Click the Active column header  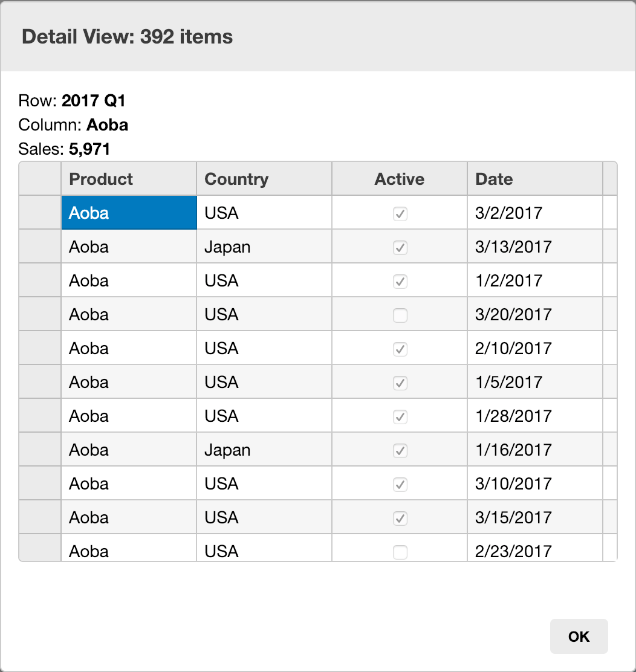tap(399, 179)
